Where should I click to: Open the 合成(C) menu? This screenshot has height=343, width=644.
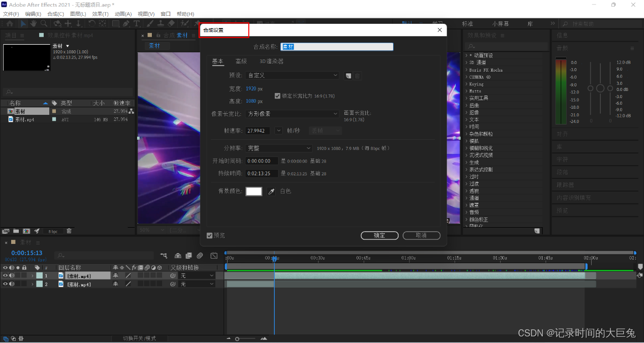55,14
